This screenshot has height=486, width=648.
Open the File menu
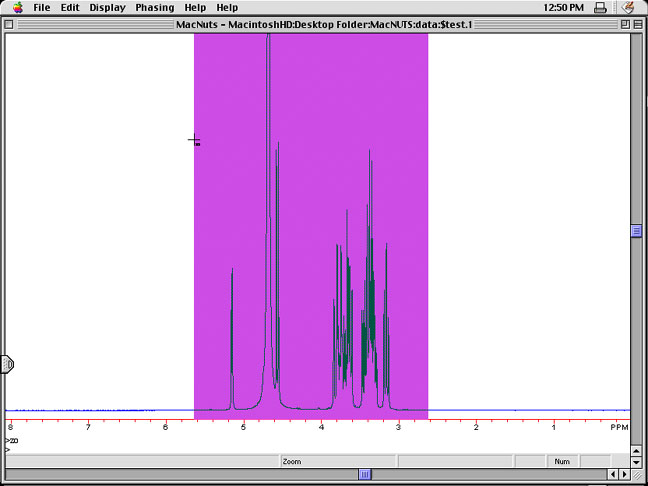pyautogui.click(x=42, y=7)
